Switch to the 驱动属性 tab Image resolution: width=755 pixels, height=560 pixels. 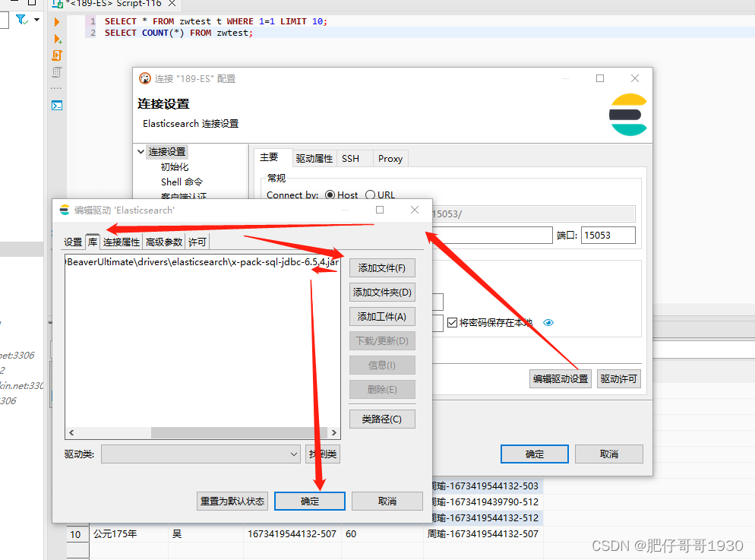pos(314,158)
